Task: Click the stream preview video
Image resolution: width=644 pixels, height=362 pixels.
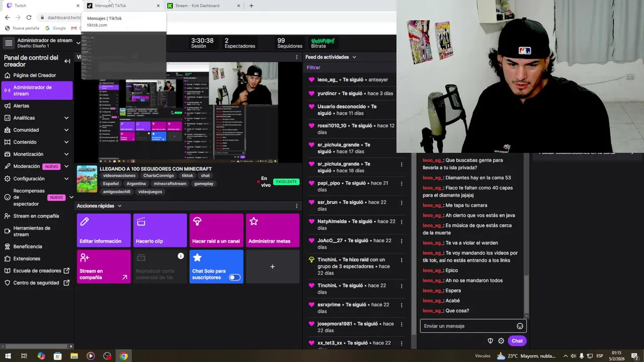Action: [x=189, y=113]
